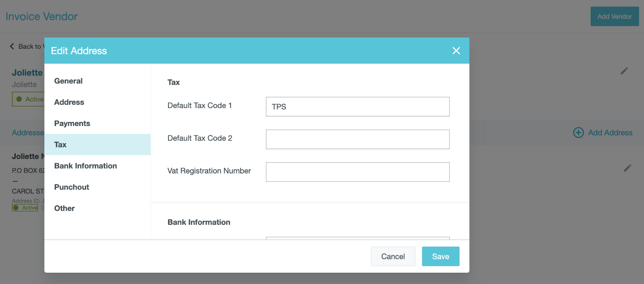The image size is (644, 284).
Task: Click the address row pencil icon
Action: [x=627, y=168]
